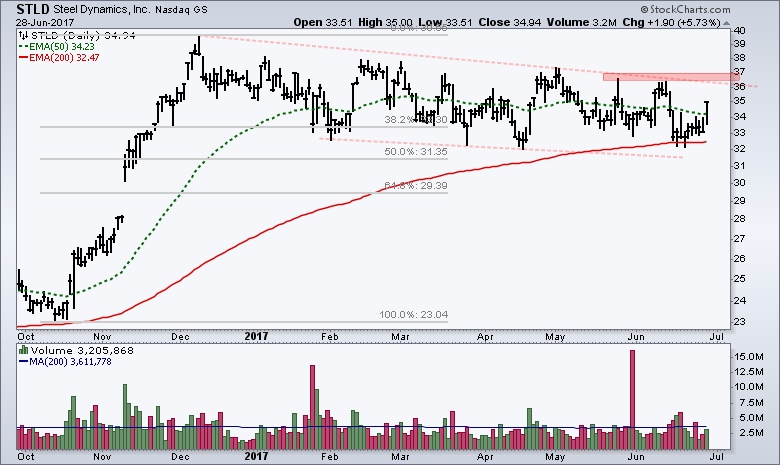Screen dimensions: 780x465
Task: Click the OHLC bars icon beside STLD (Daily)
Action: 23,35
